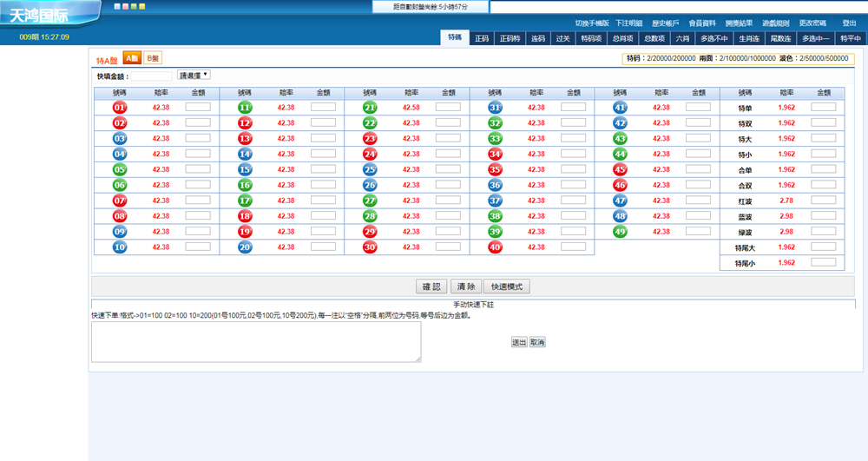The width and height of the screenshot is (868, 461).
Task: Open 歷史帳戶 in top menu
Action: (x=665, y=23)
